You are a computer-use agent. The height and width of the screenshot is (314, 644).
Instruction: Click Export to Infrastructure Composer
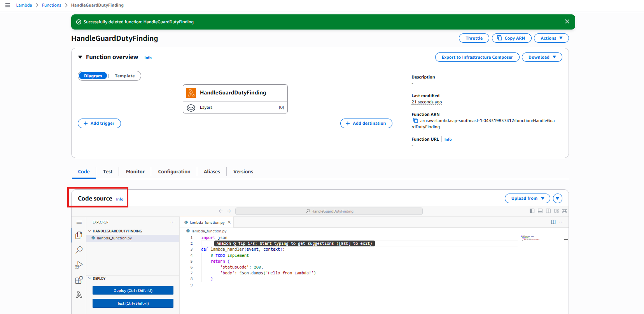point(477,57)
